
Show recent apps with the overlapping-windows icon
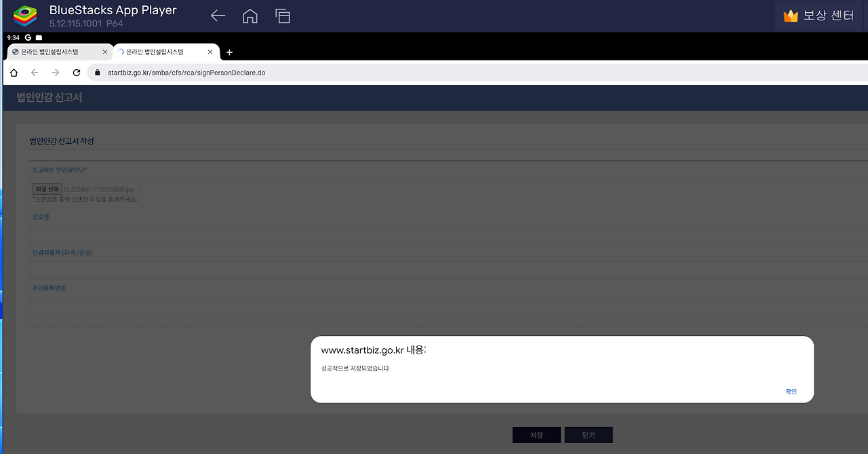tap(283, 16)
